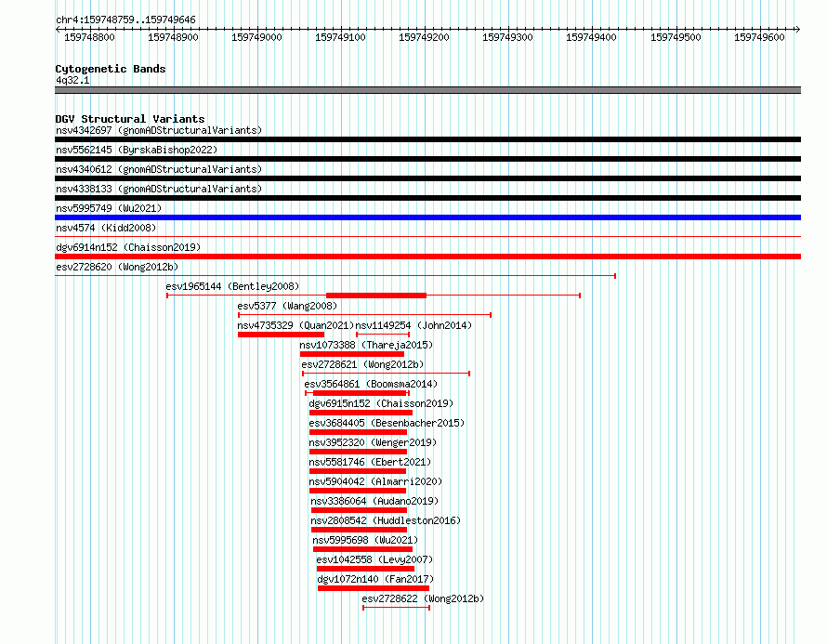Click the red bar under dgv1072n140 Fan2017
Screen dimensions: 827x644
pyautogui.click(x=374, y=588)
